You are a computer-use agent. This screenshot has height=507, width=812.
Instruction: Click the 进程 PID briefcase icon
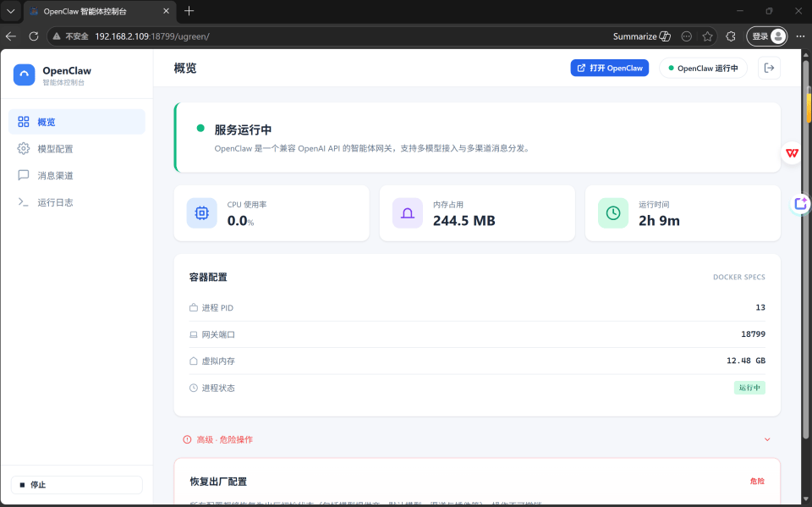[193, 307]
